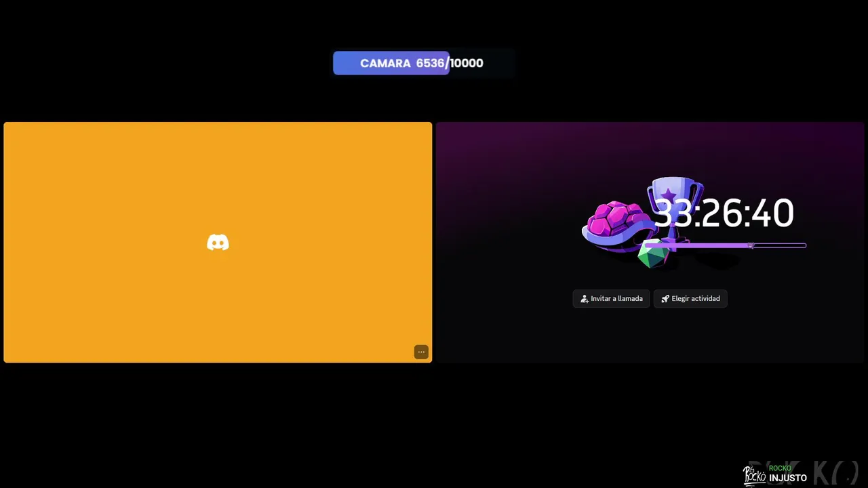Click the Rocko logo in the corner
The height and width of the screenshot is (488, 868).
755,475
